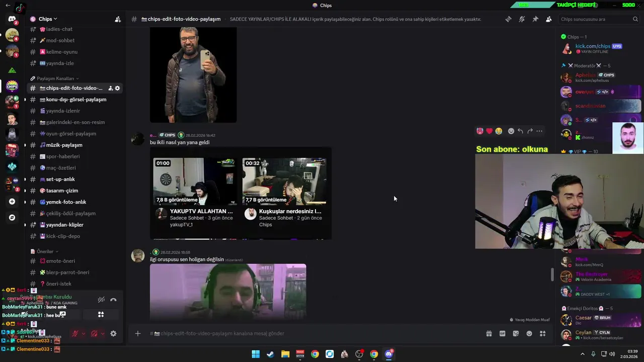Open the emoji picker in message bar

[x=529, y=333]
